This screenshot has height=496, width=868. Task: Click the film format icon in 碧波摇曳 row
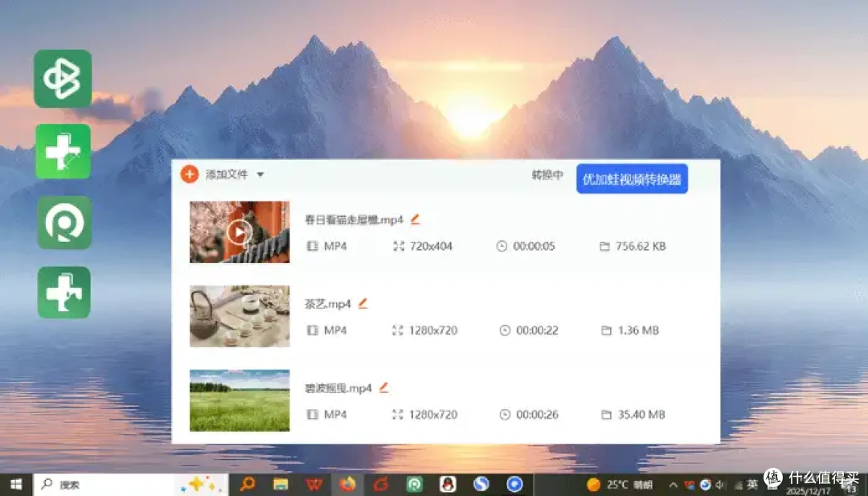click(312, 414)
